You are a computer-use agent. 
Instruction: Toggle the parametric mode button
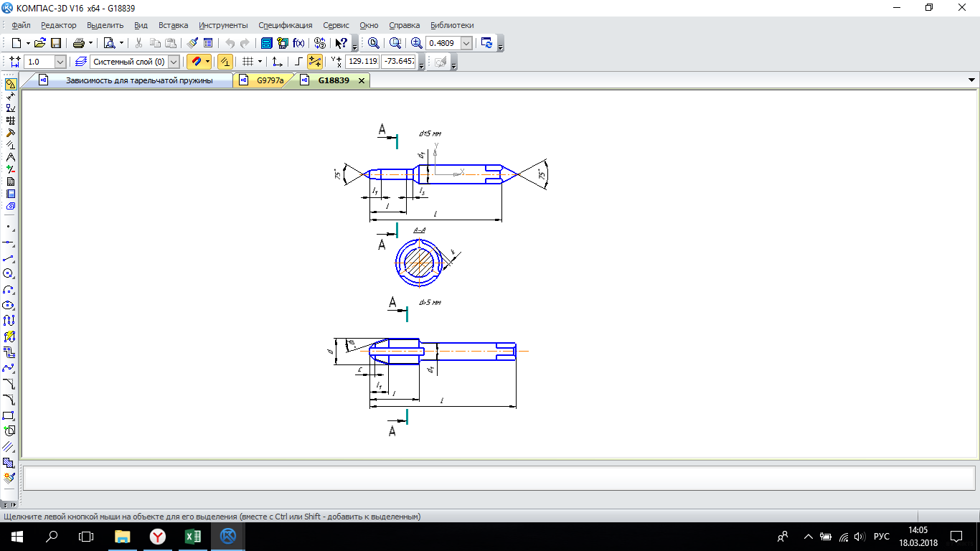(x=314, y=62)
